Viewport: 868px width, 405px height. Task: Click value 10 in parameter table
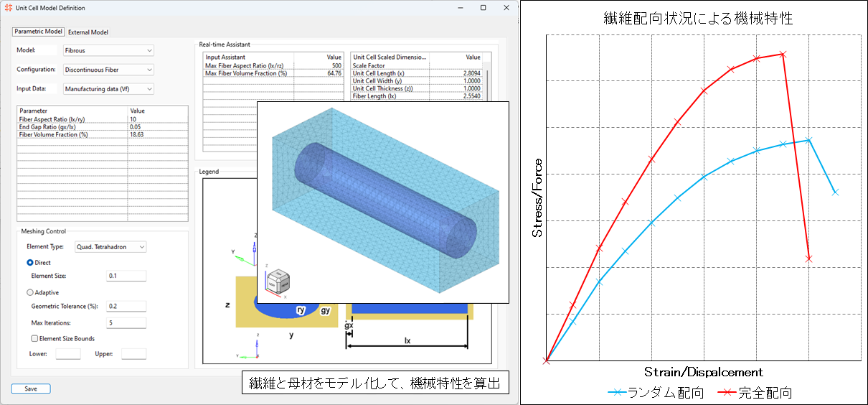click(133, 119)
